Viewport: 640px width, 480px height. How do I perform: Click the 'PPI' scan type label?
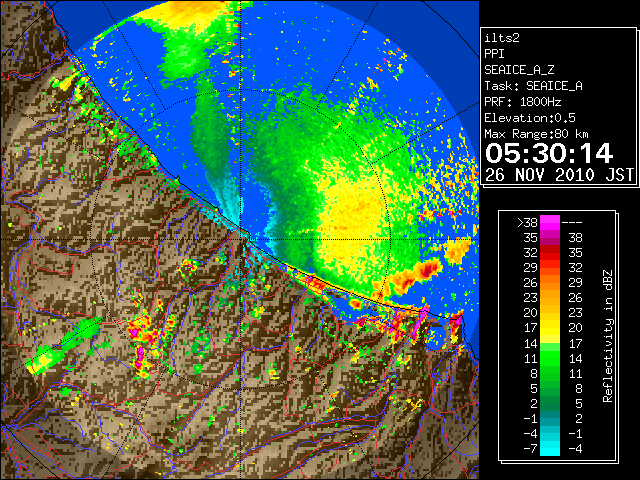(x=494, y=54)
